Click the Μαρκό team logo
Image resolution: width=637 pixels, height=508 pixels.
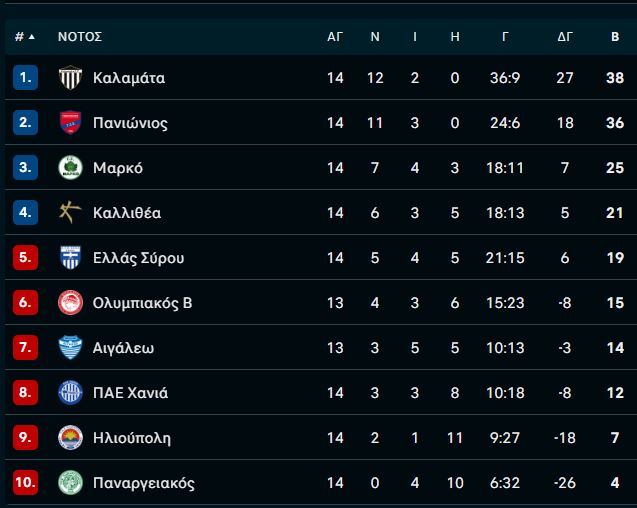pos(70,168)
